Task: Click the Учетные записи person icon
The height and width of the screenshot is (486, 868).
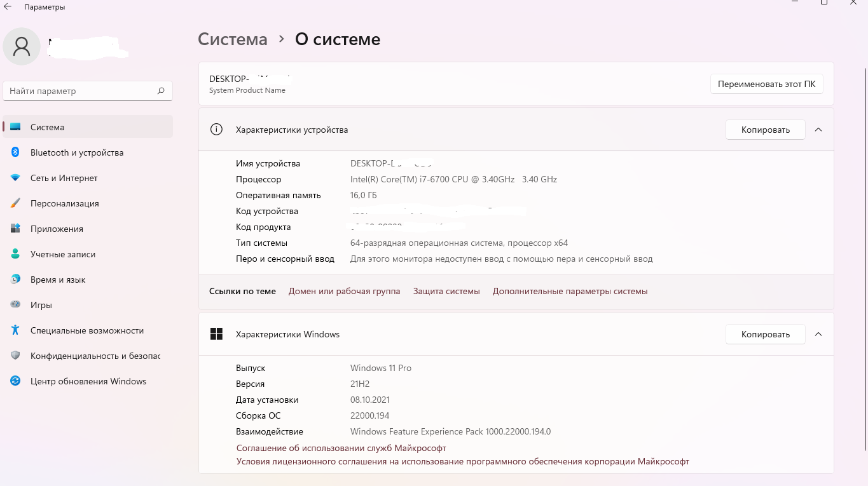Action: point(15,254)
